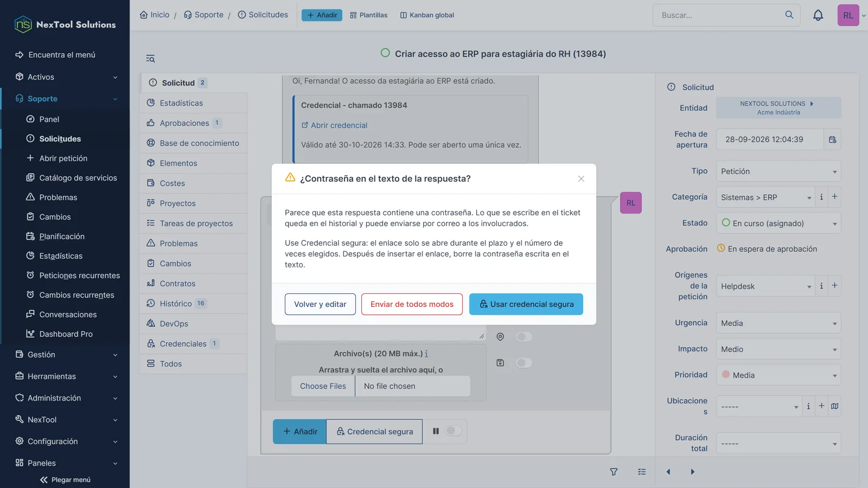This screenshot has width=868, height=488.
Task: Open Plantillas in top bar
Action: [369, 15]
